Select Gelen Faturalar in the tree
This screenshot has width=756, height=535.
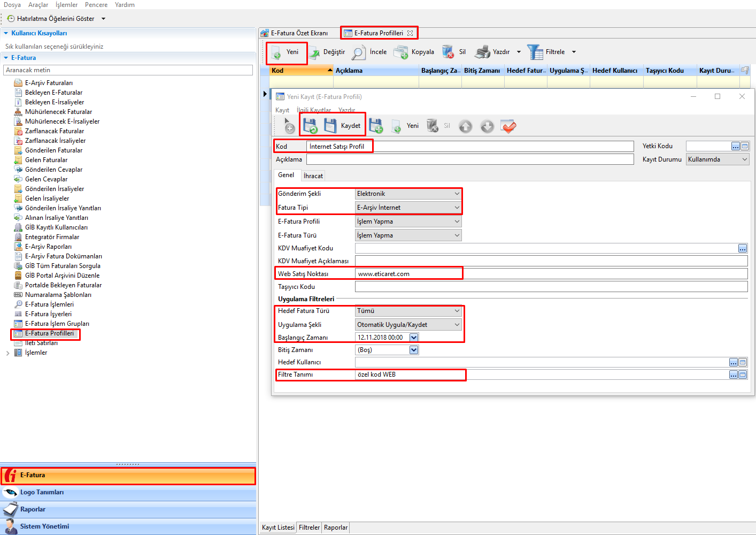tap(46, 160)
